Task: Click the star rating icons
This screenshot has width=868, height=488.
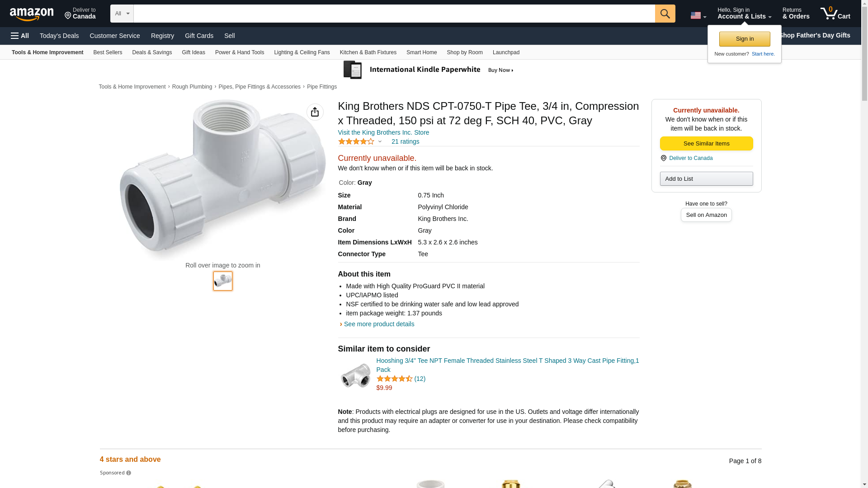Action: click(356, 141)
